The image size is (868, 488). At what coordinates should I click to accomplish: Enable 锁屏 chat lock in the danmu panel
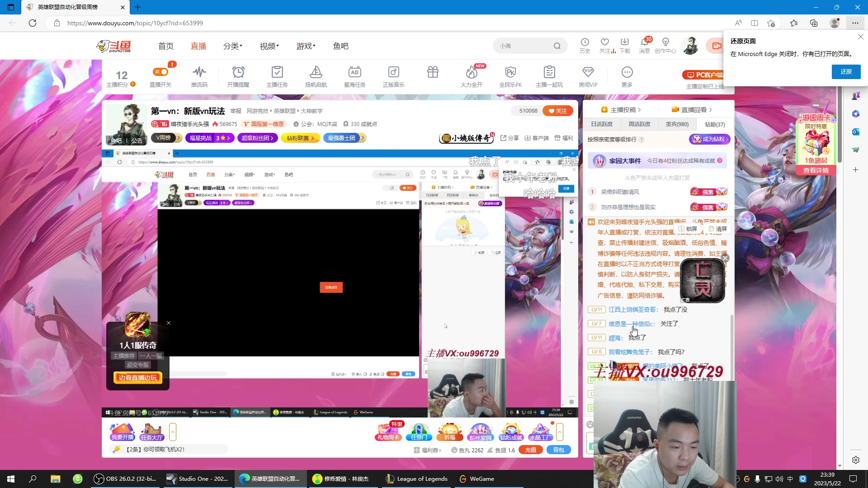[689, 229]
